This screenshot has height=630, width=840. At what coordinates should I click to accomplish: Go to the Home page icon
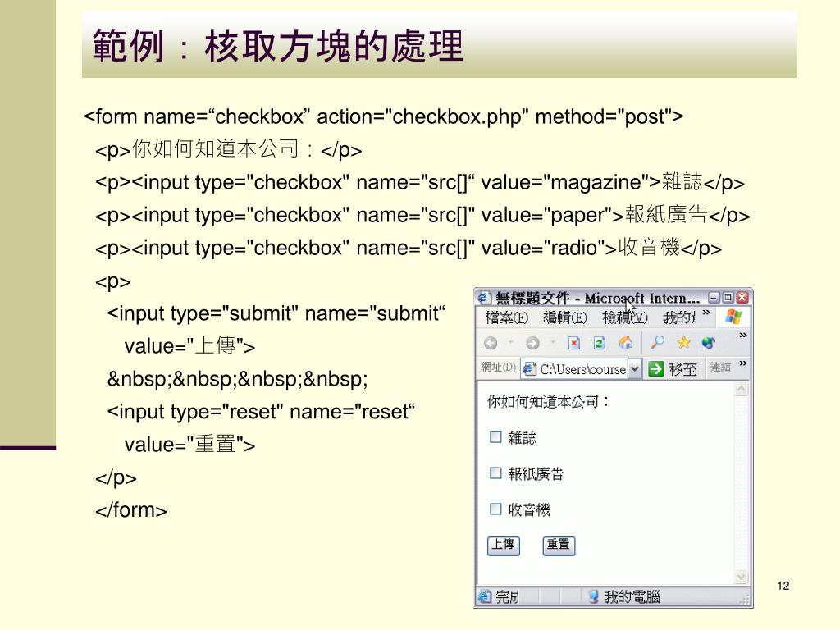[626, 343]
